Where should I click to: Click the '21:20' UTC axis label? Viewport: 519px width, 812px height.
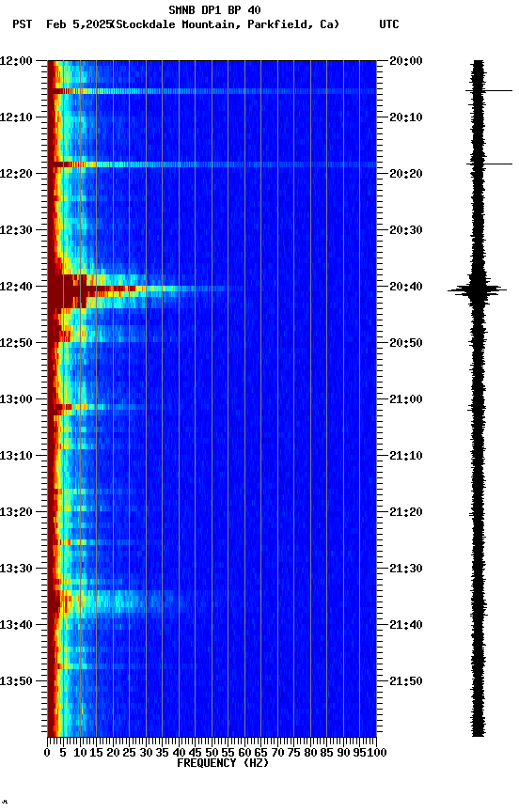coord(406,512)
